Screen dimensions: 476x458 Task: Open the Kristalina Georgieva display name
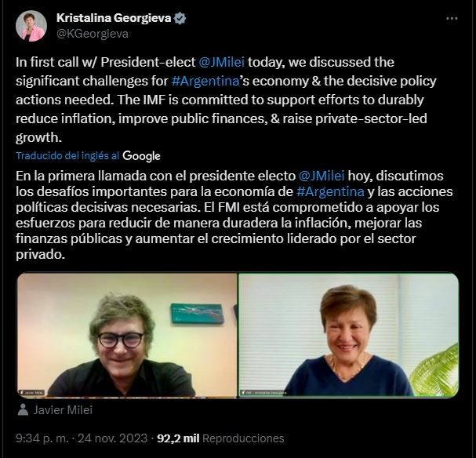point(114,18)
